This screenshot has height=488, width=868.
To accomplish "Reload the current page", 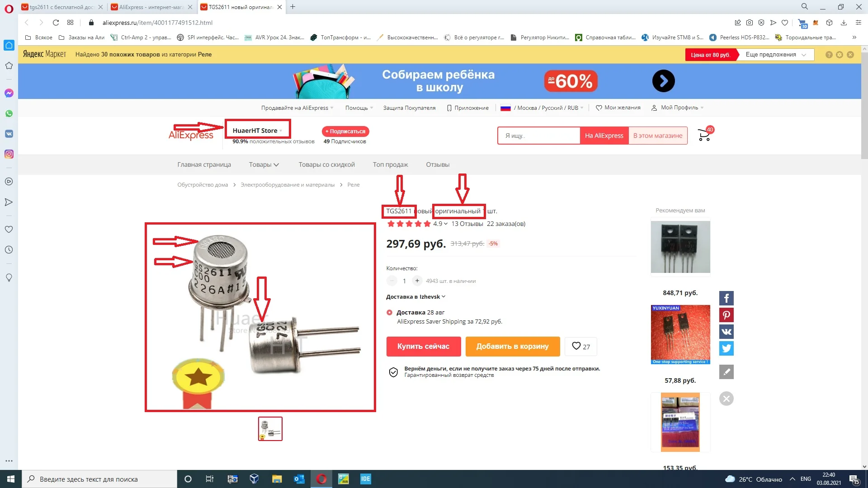I will 56,23.
